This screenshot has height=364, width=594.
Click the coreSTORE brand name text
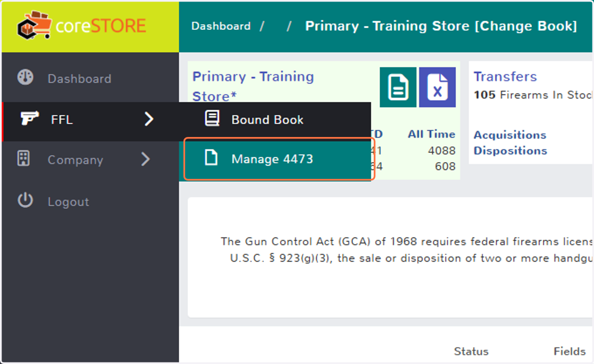point(101,26)
